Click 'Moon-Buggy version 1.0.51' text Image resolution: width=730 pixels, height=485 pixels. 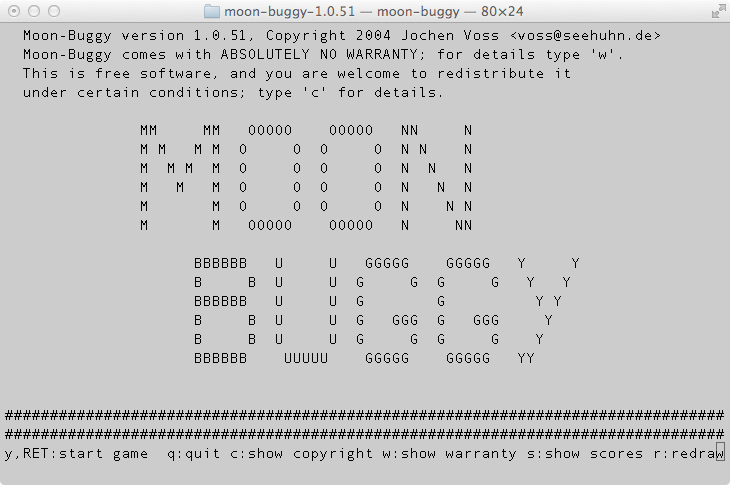(x=135, y=35)
